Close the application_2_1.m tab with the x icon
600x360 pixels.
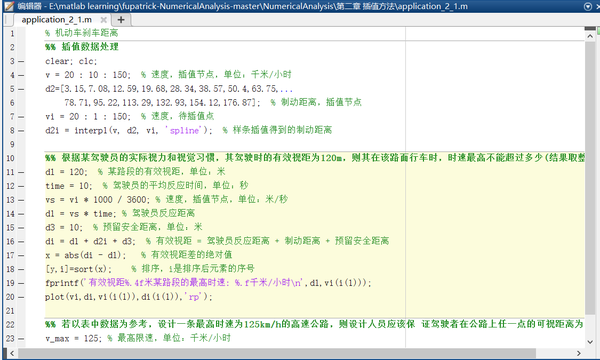click(103, 20)
